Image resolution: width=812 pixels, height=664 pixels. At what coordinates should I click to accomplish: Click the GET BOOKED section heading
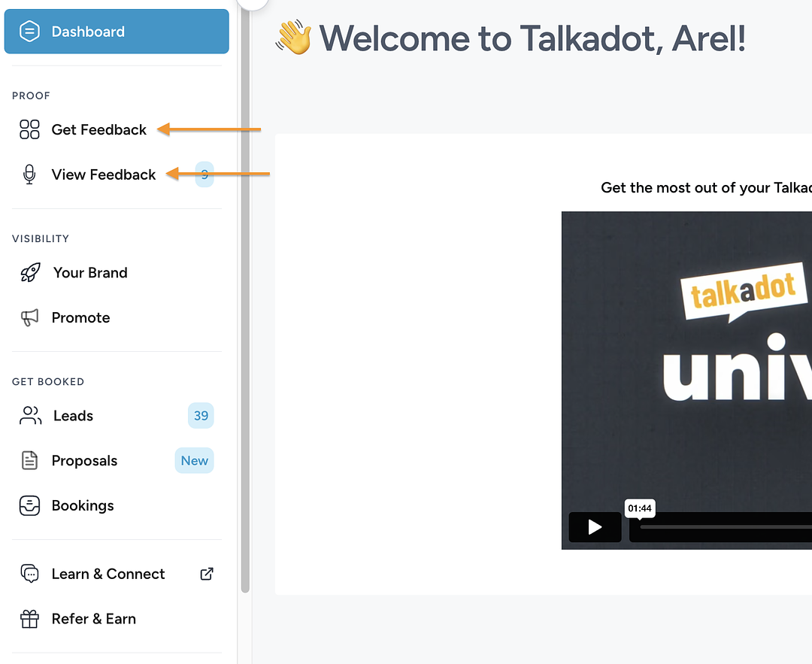tap(48, 382)
